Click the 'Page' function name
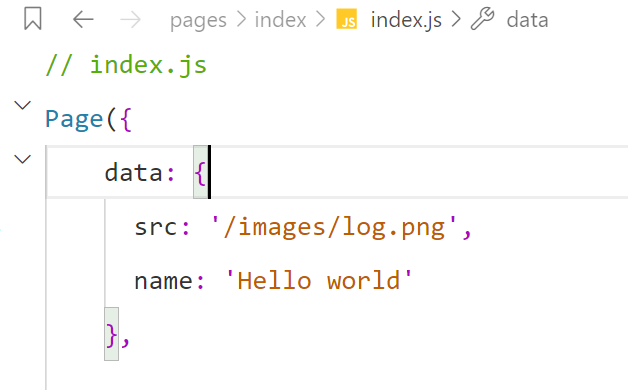 click(74, 119)
